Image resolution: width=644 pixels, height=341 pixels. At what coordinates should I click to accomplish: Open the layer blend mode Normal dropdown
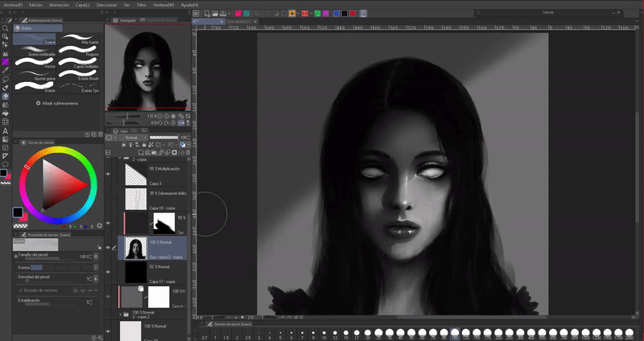134,138
